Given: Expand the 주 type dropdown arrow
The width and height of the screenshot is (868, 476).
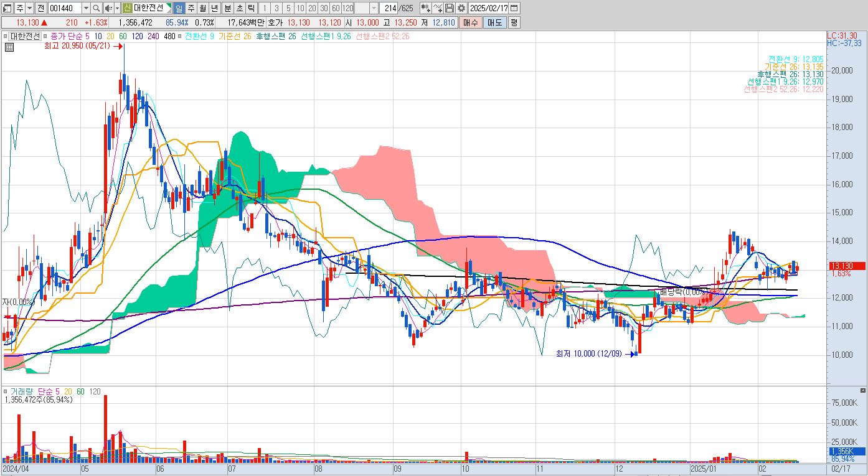Looking at the screenshot, I should [29, 8].
